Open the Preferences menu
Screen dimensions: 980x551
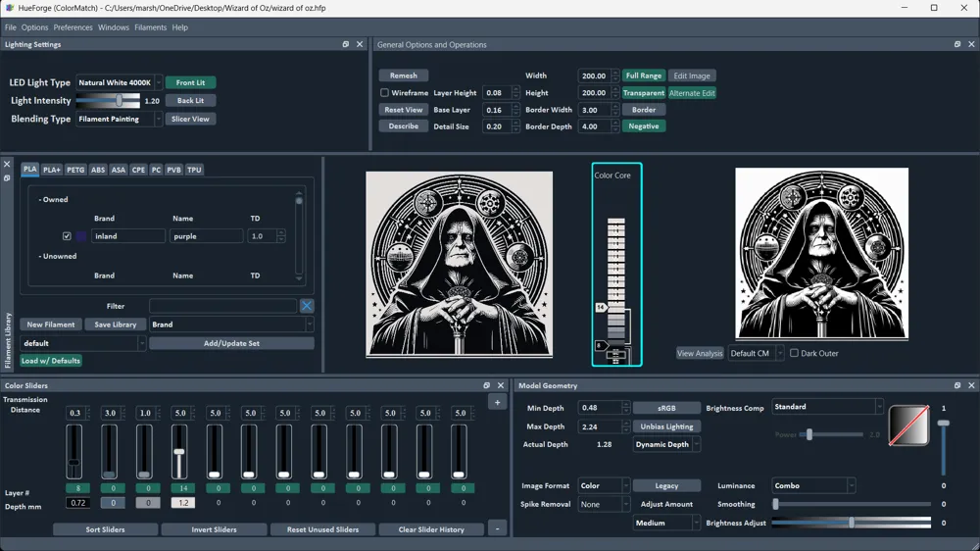(73, 27)
